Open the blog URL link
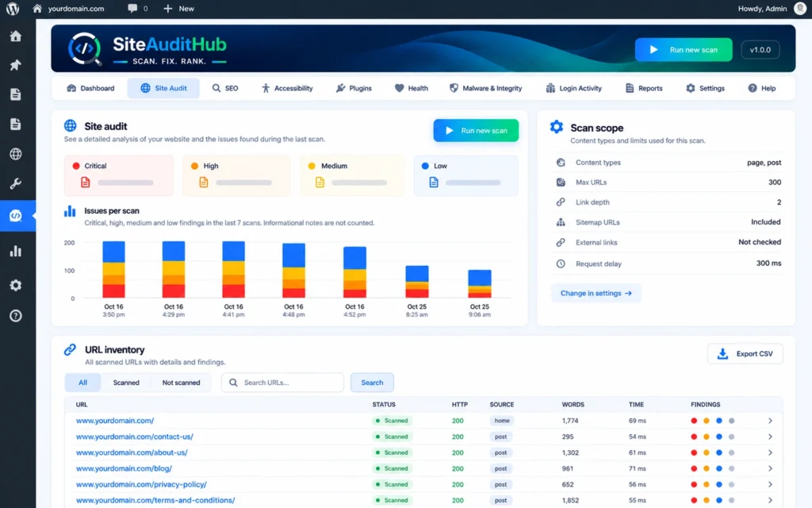The height and width of the screenshot is (508, 812). [124, 468]
